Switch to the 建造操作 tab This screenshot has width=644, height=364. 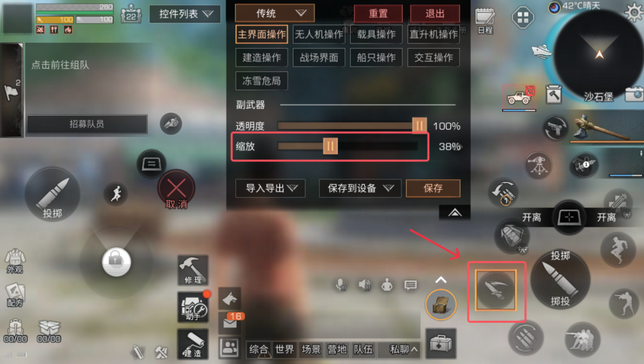262,57
